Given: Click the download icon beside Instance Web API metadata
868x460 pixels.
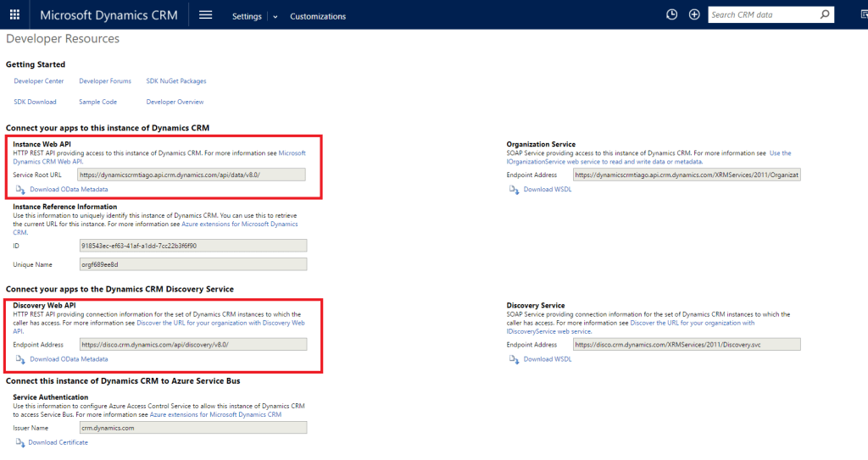Looking at the screenshot, I should click(19, 189).
